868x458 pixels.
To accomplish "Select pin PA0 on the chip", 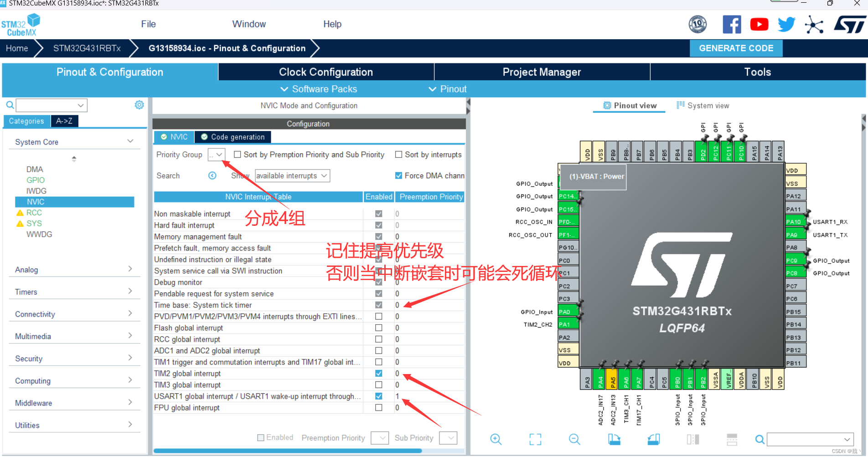I will (568, 312).
